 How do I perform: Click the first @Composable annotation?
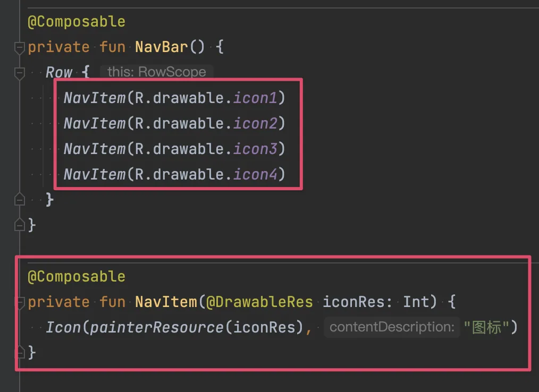(x=77, y=22)
